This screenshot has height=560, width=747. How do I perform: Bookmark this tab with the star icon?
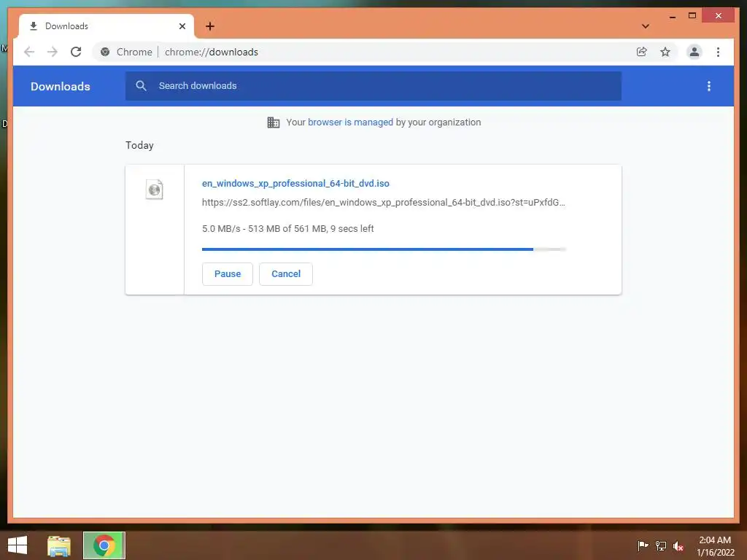coord(665,52)
